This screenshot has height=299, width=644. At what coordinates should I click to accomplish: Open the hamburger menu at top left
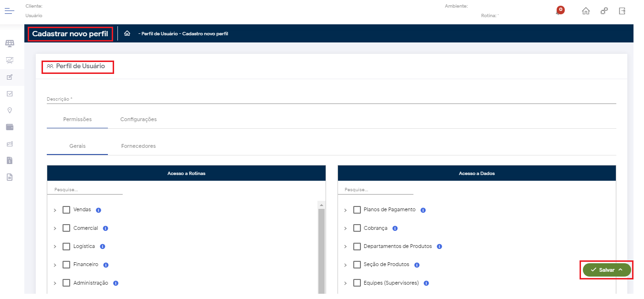click(10, 11)
